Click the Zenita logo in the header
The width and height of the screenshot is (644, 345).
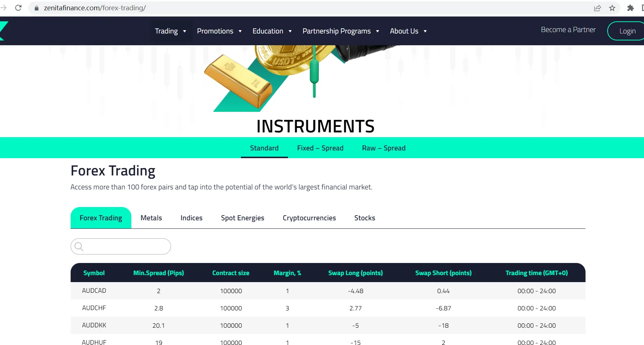pyautogui.click(x=4, y=31)
